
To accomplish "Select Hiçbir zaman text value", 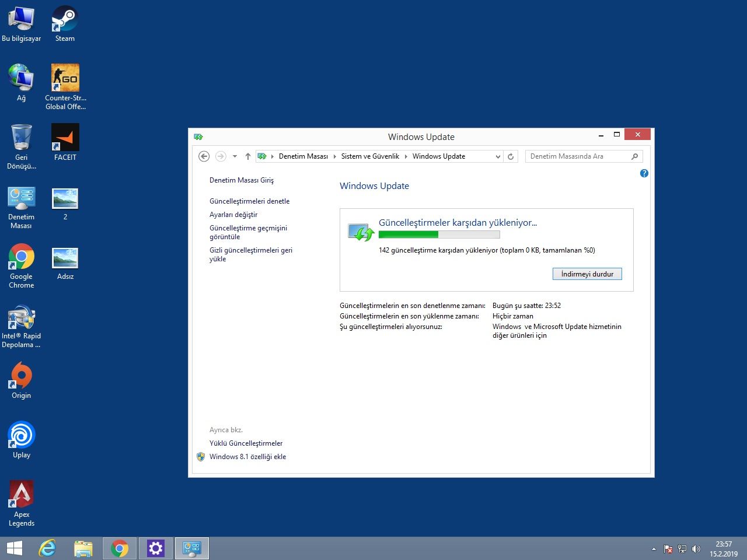I will point(512,316).
